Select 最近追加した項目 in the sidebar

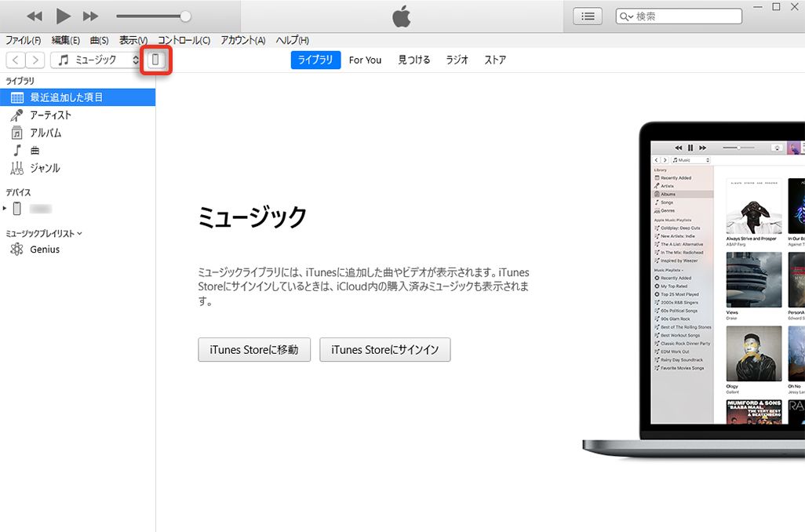pos(78,97)
